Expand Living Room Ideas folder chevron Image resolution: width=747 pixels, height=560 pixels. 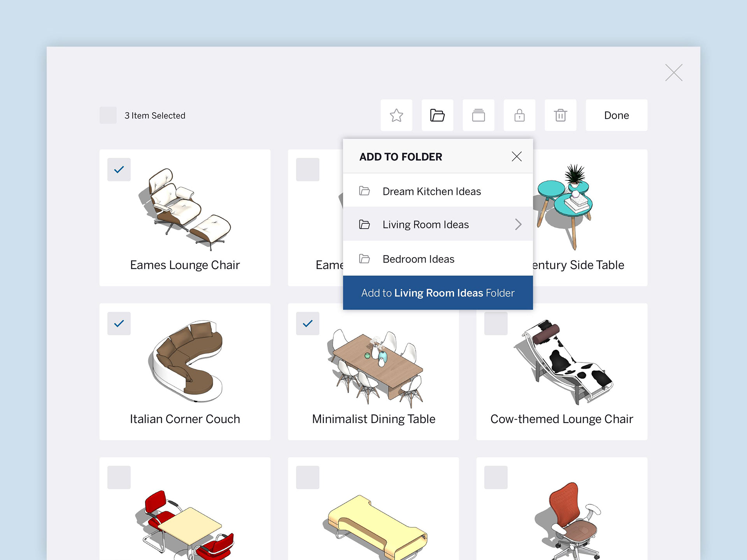click(x=518, y=224)
